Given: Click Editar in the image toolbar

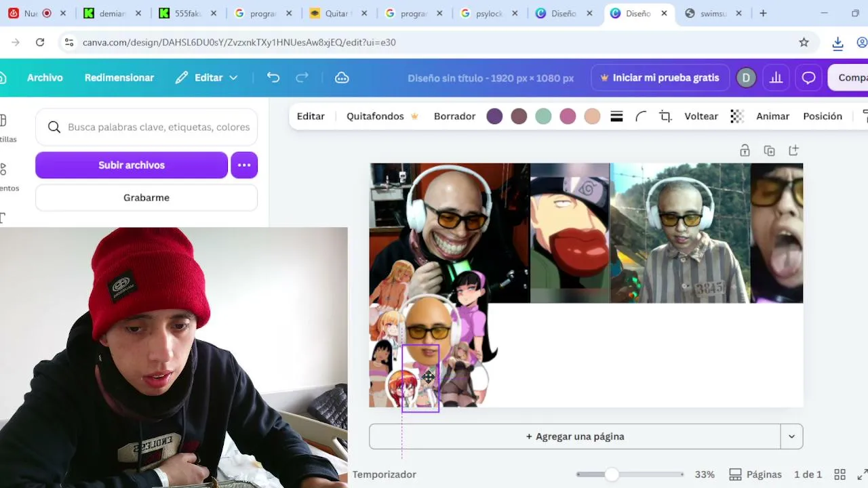Looking at the screenshot, I should (x=311, y=117).
